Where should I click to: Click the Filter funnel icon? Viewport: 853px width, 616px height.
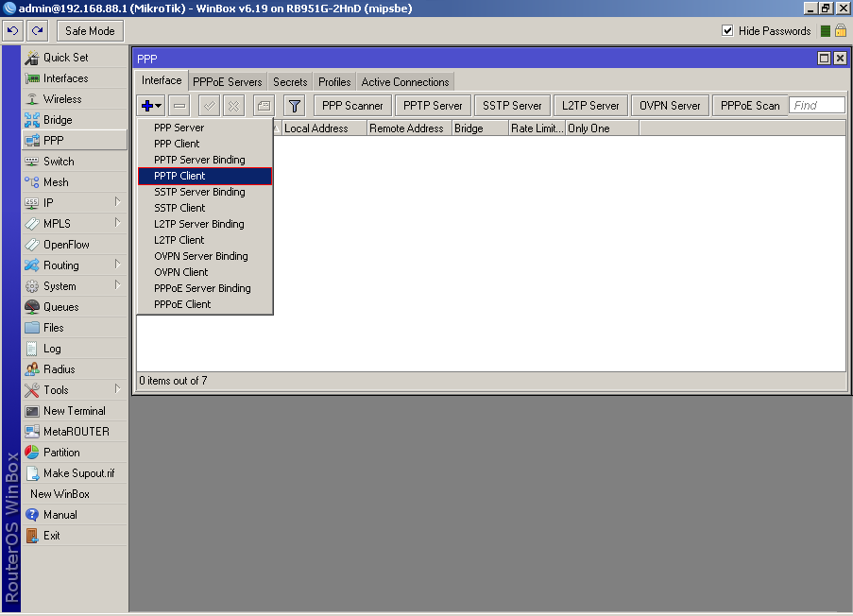(295, 106)
